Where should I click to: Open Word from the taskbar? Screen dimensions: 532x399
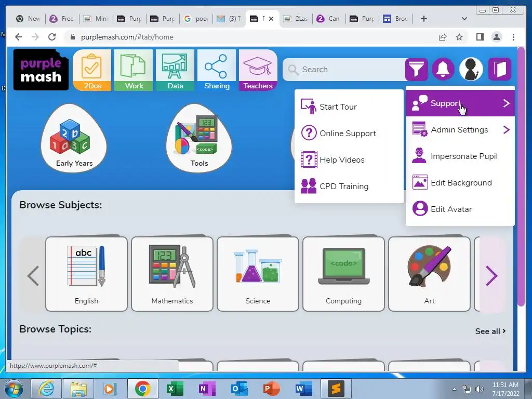[303, 389]
